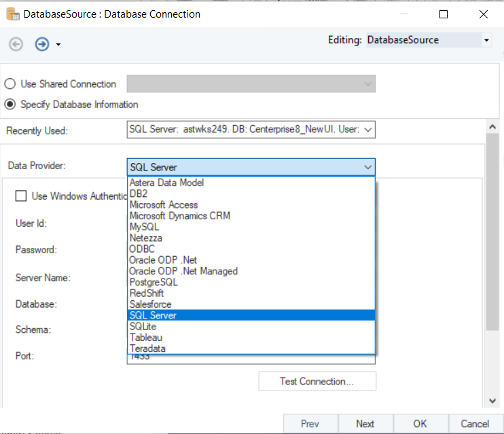Collapse the Data Provider combo box
This screenshot has width=504, height=434.
point(367,167)
